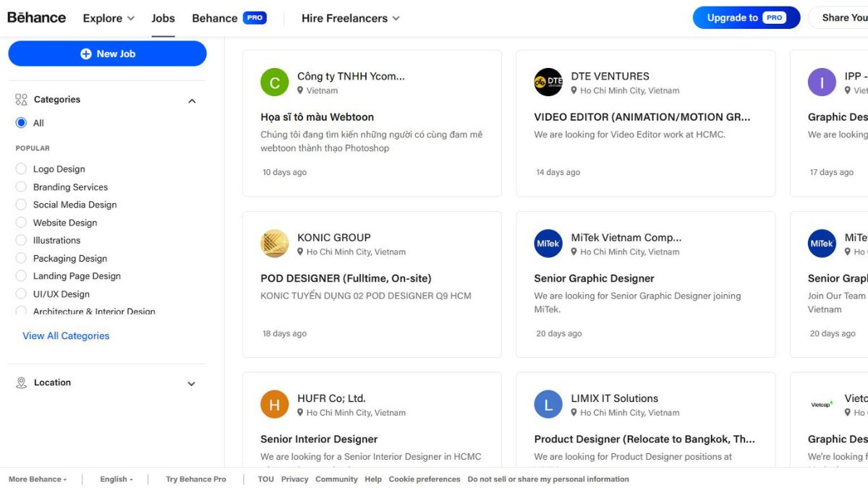Select the All categories radio button
Screen dimensions: 868x488
point(21,123)
